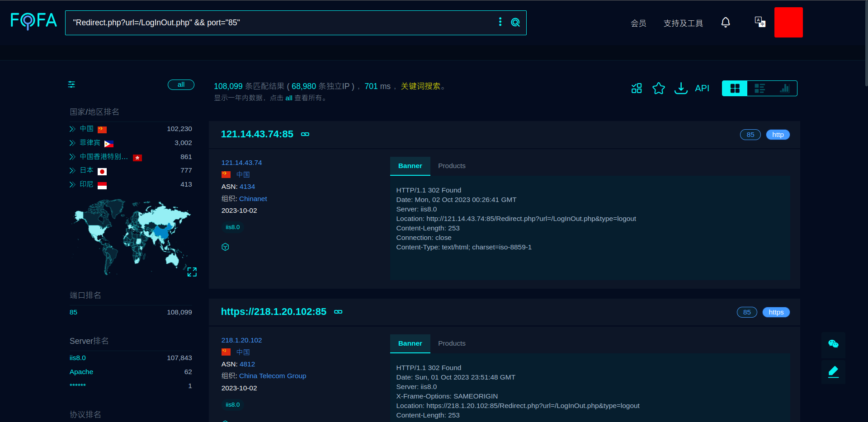Click the all filter pill
Image resolution: width=868 pixels, height=422 pixels.
pyautogui.click(x=181, y=84)
